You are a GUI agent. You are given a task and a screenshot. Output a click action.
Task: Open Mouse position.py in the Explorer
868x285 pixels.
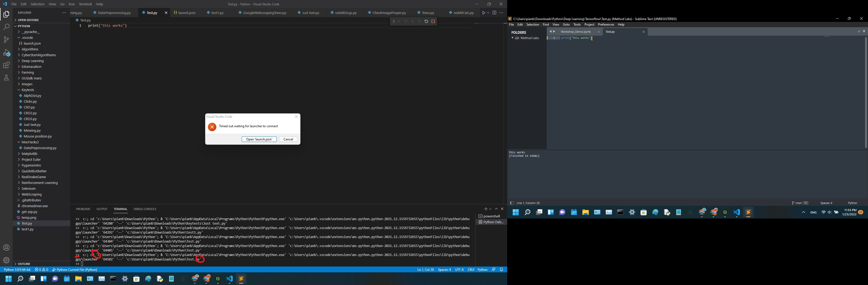(x=38, y=136)
